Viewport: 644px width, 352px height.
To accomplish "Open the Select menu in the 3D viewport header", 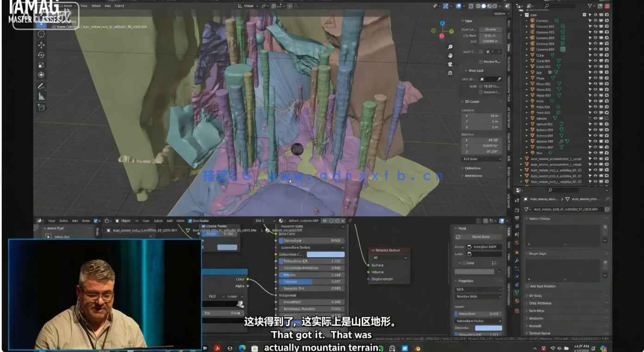I will (x=96, y=6).
